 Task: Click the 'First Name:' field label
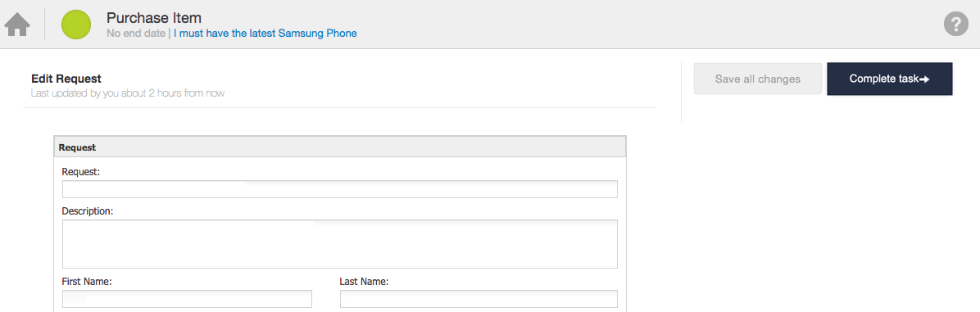tap(87, 282)
